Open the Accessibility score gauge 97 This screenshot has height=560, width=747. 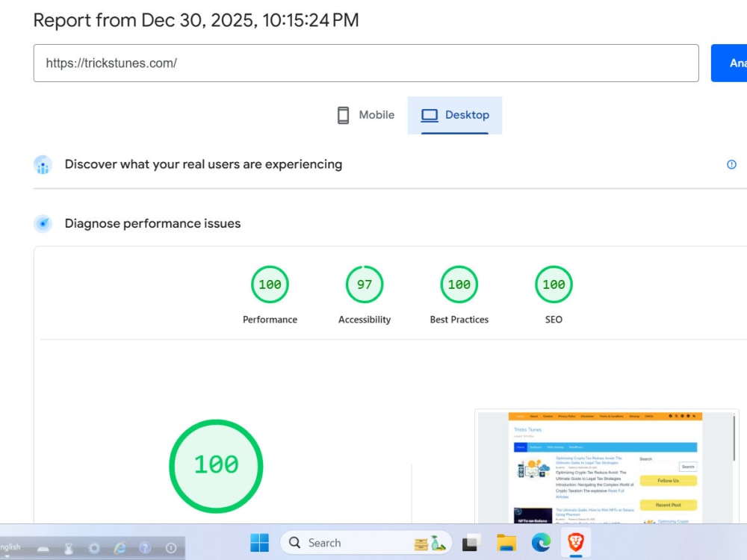click(x=365, y=284)
